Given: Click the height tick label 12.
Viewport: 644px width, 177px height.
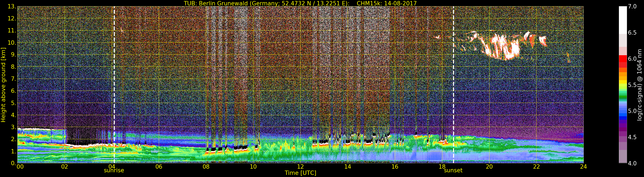Looking at the screenshot, I should click(x=12, y=18).
